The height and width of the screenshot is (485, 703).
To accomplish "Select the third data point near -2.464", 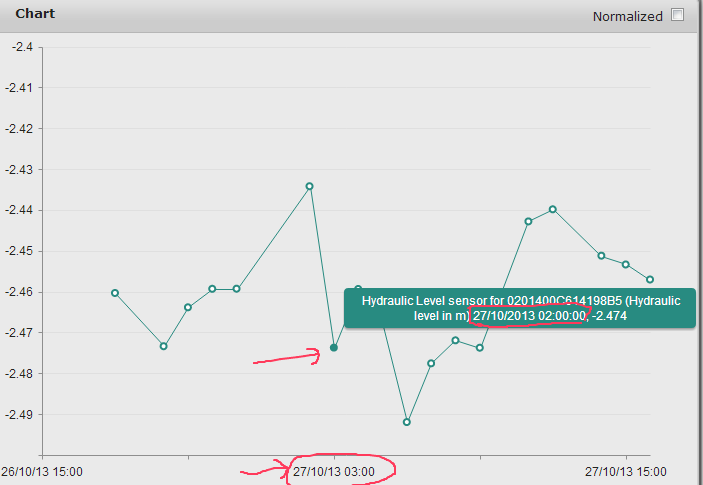I will coord(188,307).
